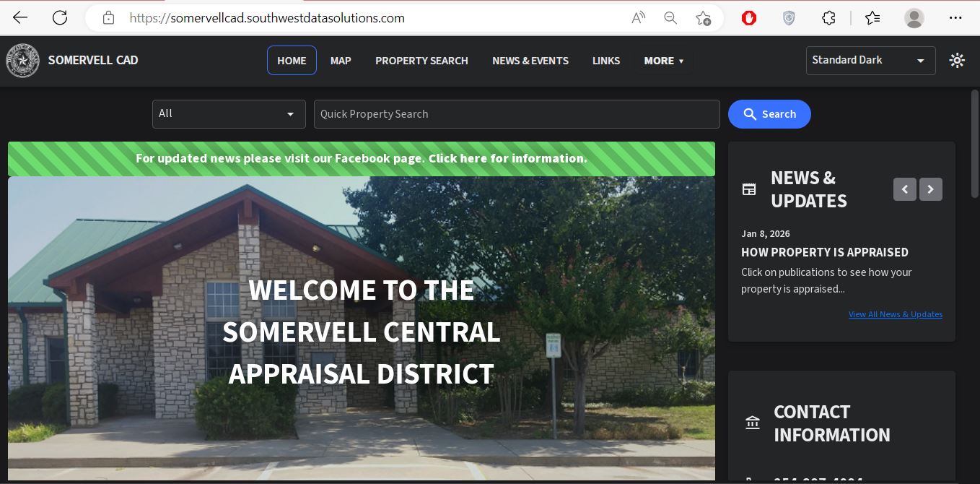
Task: Click the calendar icon beside News & Updates
Action: pos(749,189)
